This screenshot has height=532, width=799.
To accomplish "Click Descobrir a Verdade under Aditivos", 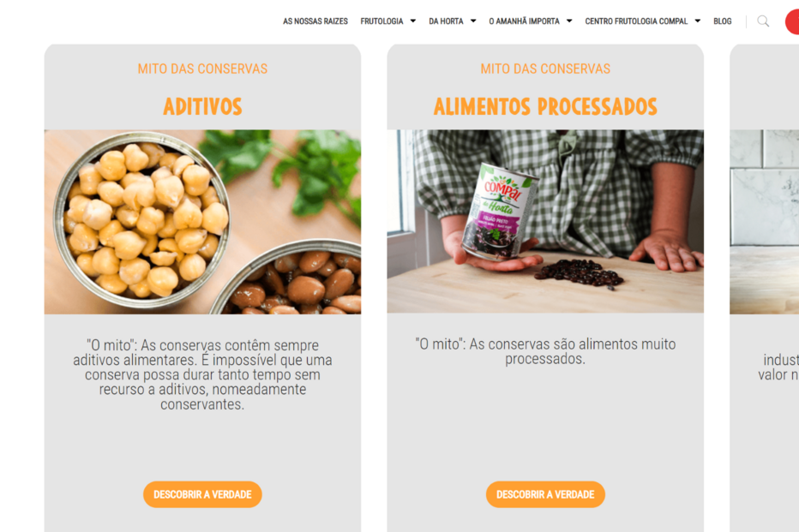I will coord(202,494).
